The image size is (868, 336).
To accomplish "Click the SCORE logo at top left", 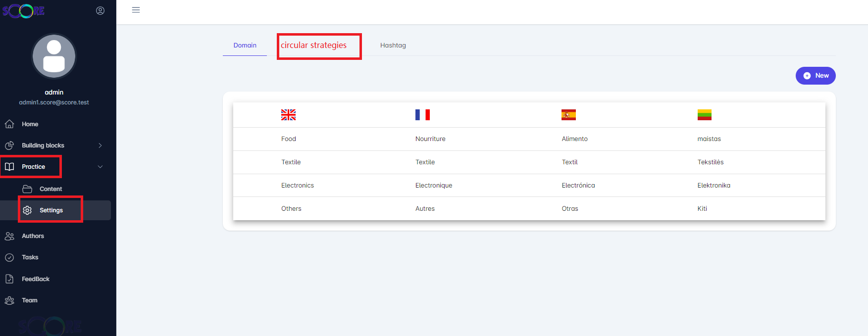I will click(x=23, y=11).
